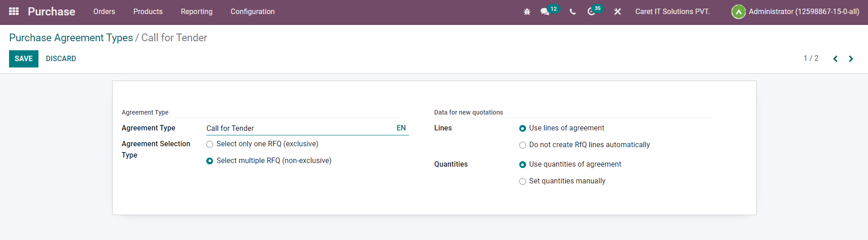Click the crossed tools icon
868x240 pixels.
pyautogui.click(x=617, y=12)
